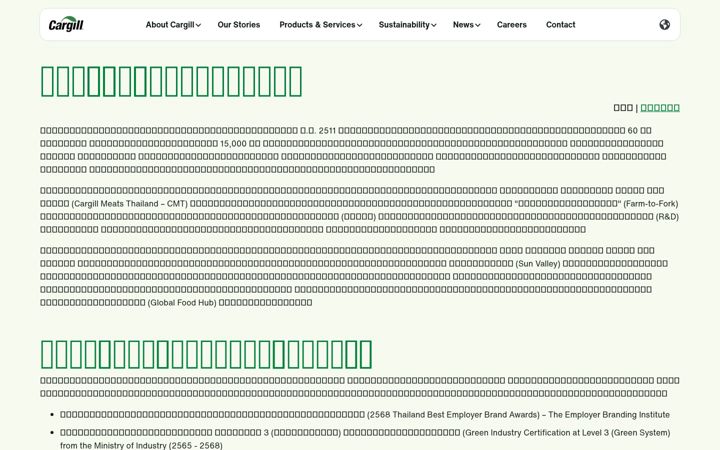Open the Our Stories page
This screenshot has height=450, width=720.
239,25
